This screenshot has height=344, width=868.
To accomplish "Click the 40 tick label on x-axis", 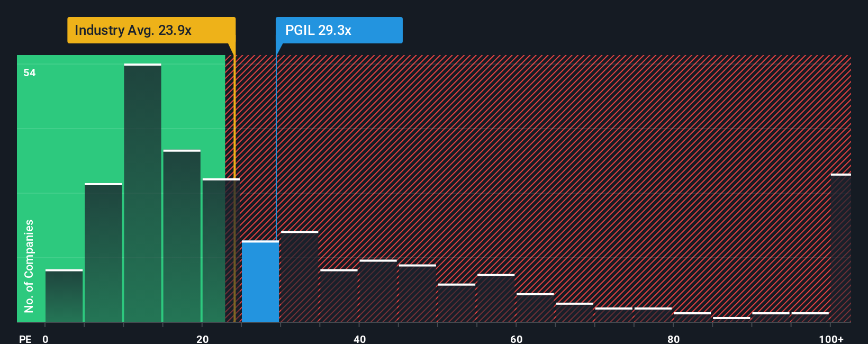I will pos(359,339).
